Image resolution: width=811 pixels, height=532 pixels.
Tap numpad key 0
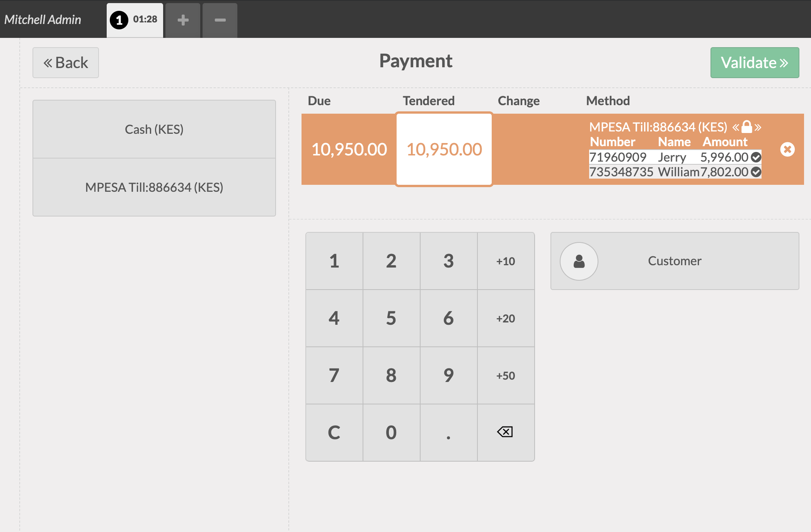click(391, 433)
